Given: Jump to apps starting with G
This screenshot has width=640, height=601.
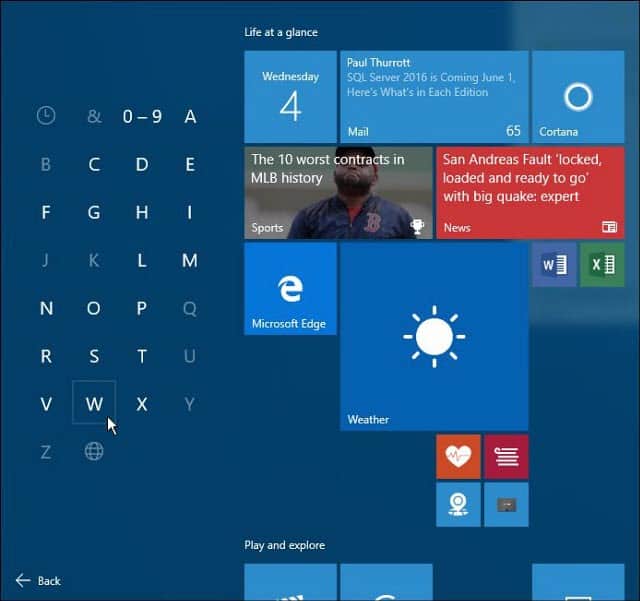Looking at the screenshot, I should (x=94, y=212).
